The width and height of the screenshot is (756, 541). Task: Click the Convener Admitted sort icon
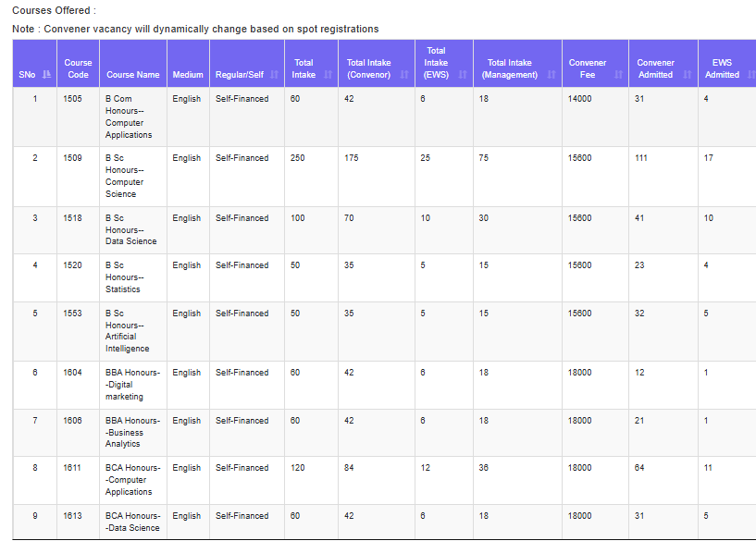coord(688,74)
